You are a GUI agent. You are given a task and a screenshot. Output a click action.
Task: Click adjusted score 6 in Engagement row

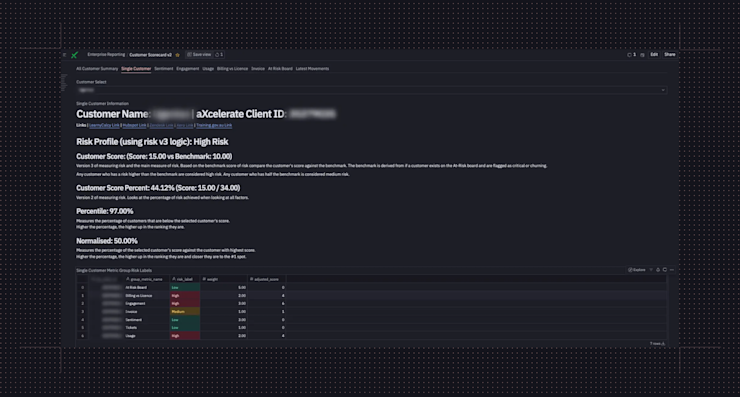pos(283,304)
